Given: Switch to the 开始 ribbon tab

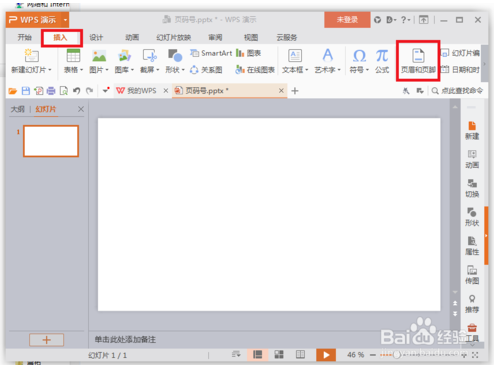Looking at the screenshot, I should pyautogui.click(x=25, y=37).
